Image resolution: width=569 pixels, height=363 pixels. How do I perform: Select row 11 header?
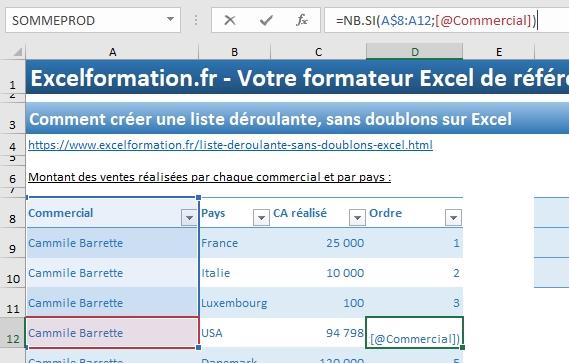[13, 303]
